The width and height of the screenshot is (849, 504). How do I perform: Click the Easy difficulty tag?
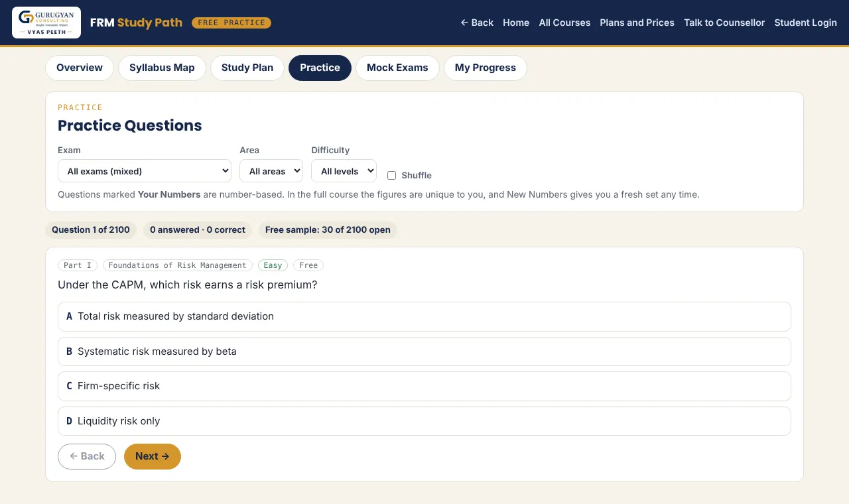(x=273, y=265)
